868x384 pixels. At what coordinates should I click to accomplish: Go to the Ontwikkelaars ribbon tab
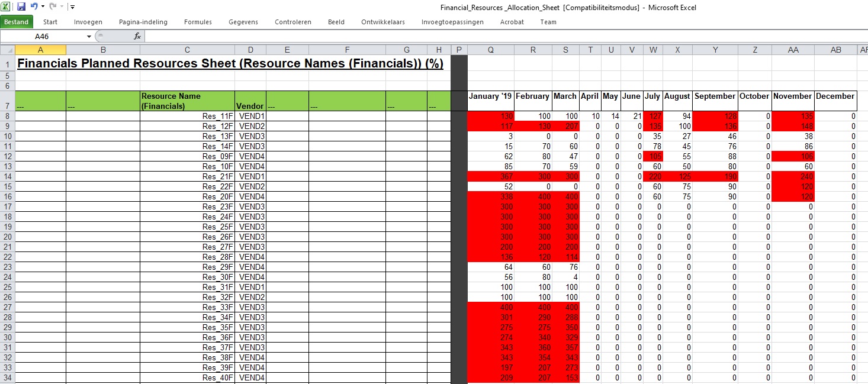[x=383, y=22]
